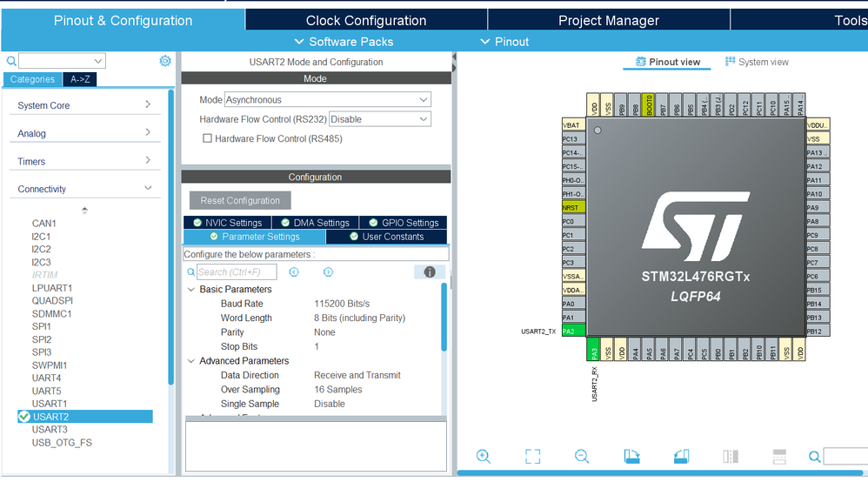
Task: Click the parameter Search (Ctrl+F) field
Action: pyautogui.click(x=237, y=272)
